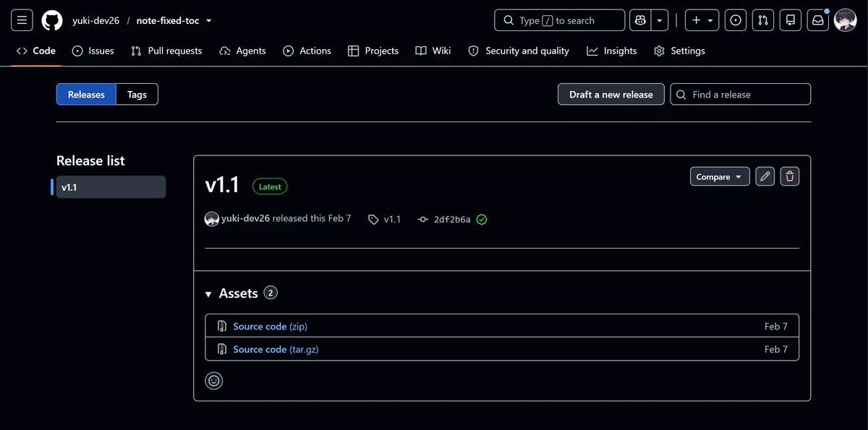This screenshot has height=430, width=868.
Task: Download Source code (zip)
Action: click(270, 327)
